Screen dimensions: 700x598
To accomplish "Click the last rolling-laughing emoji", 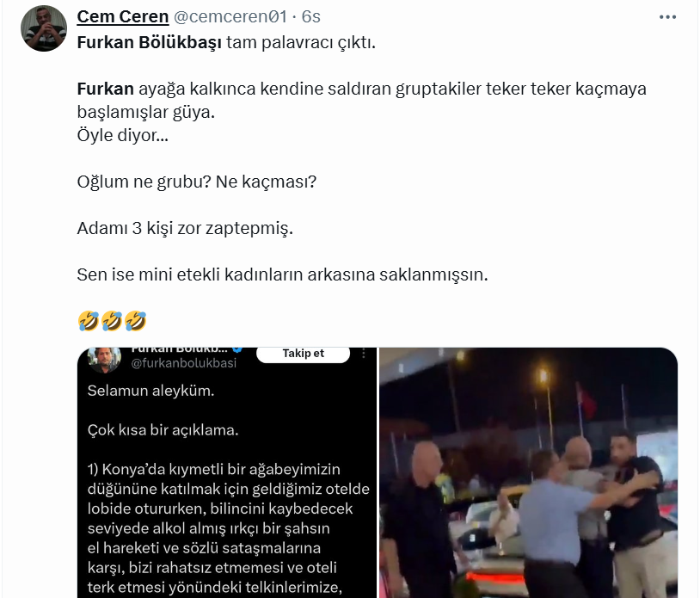I will (x=135, y=321).
